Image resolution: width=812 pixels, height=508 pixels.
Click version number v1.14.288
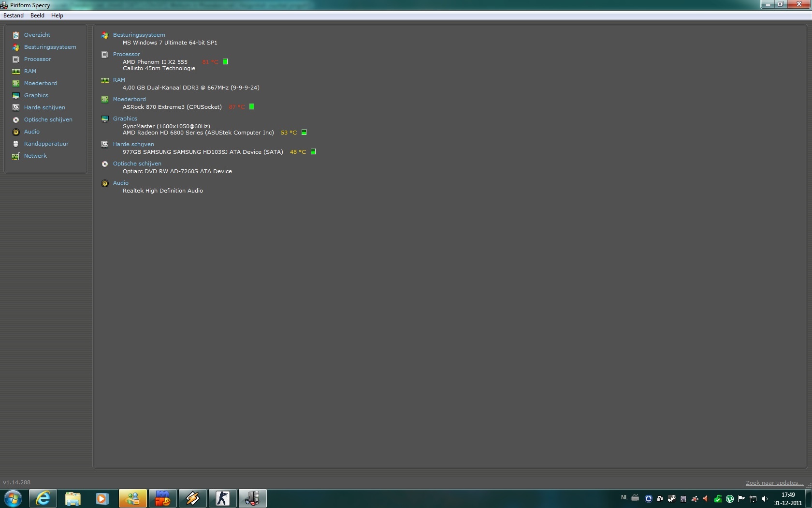16,482
